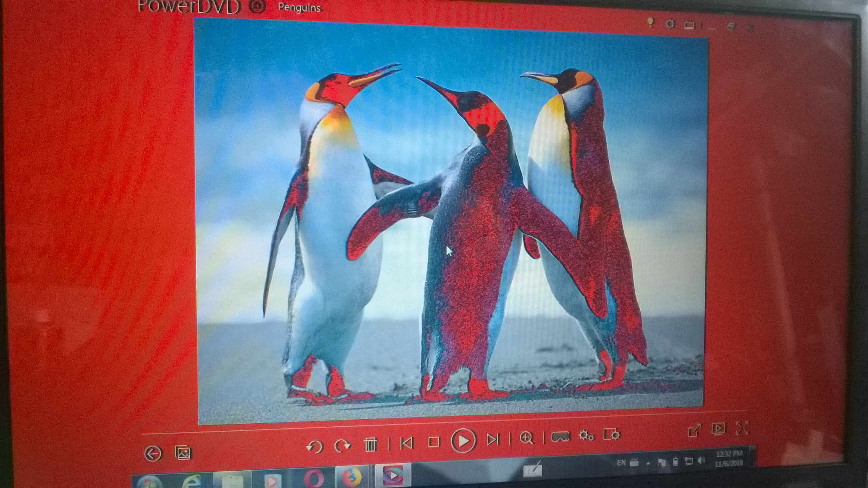Click the lightbulb tips icon
Image resolution: width=868 pixels, height=488 pixels.
tap(651, 22)
